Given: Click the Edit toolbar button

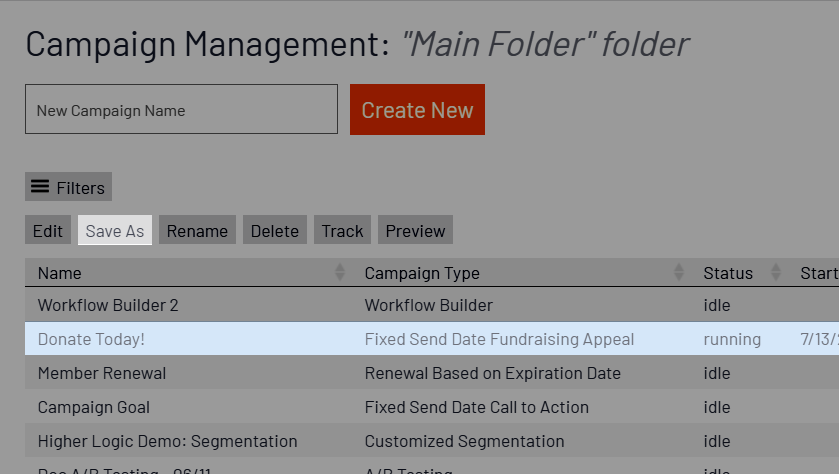Looking at the screenshot, I should 48,230.
